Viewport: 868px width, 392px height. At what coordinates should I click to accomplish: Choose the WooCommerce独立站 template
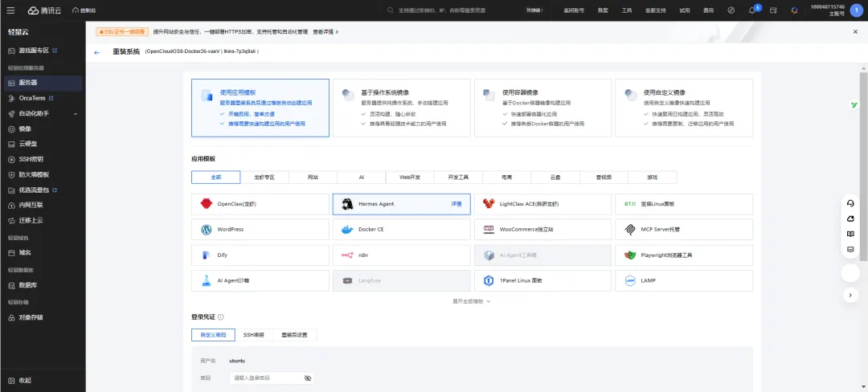point(543,230)
